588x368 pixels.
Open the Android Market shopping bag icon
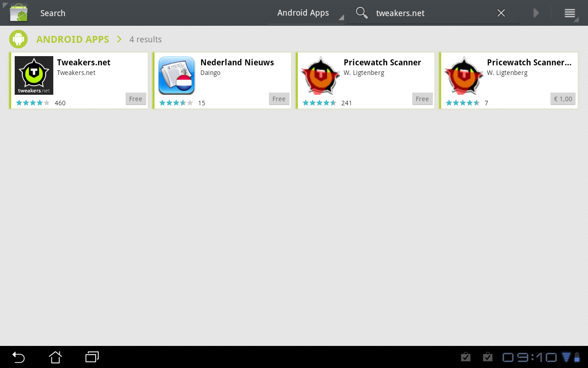pyautogui.click(x=19, y=13)
